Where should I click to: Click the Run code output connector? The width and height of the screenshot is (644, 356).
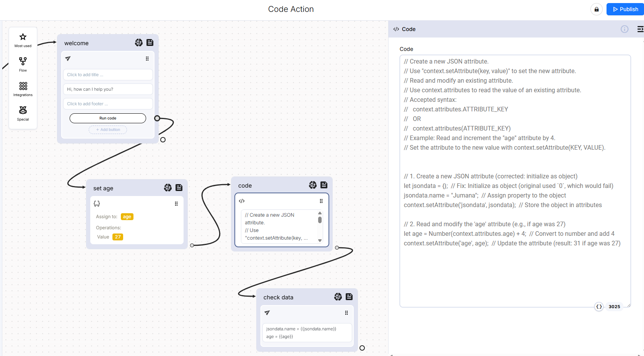pos(157,118)
